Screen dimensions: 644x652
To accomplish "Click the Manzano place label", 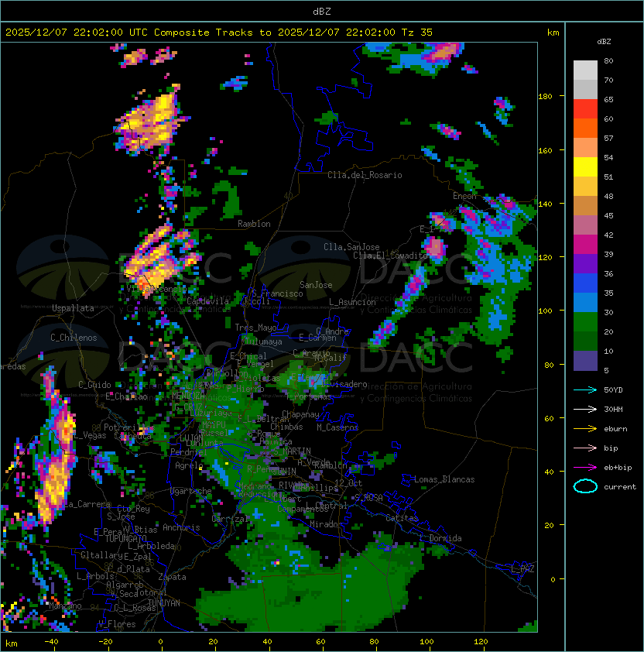I will tap(65, 606).
